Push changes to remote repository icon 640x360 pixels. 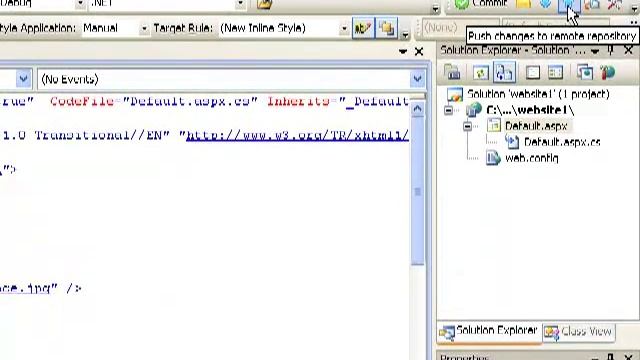569,5
